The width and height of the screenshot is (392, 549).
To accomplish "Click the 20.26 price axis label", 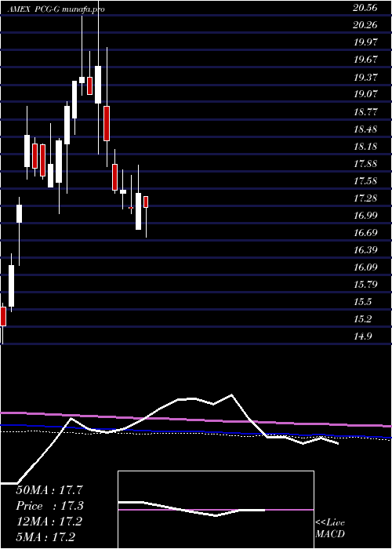I will tap(365, 25).
